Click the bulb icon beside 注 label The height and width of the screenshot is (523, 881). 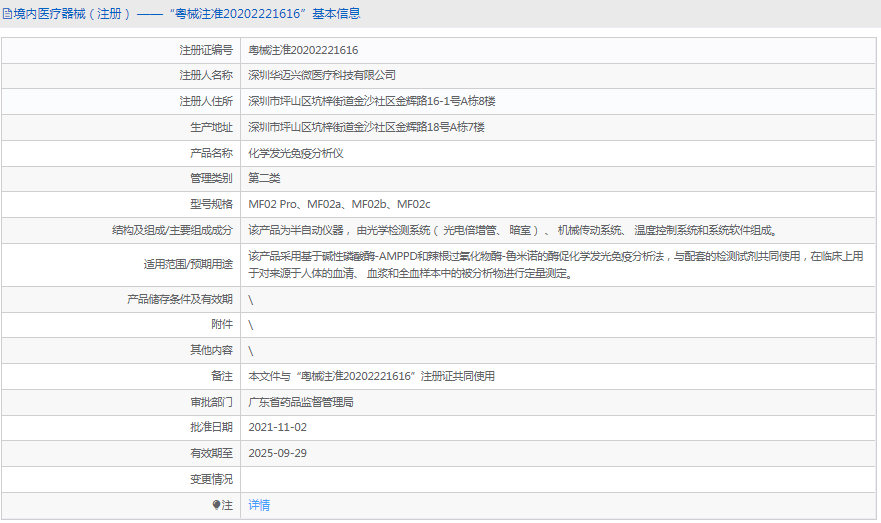(216, 505)
